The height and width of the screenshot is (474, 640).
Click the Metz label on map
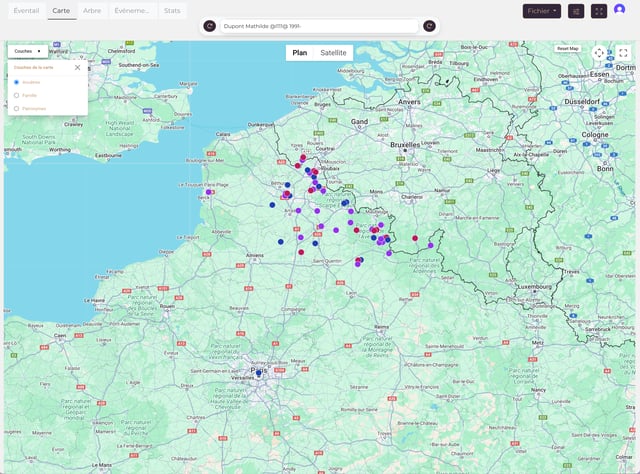tap(538, 343)
